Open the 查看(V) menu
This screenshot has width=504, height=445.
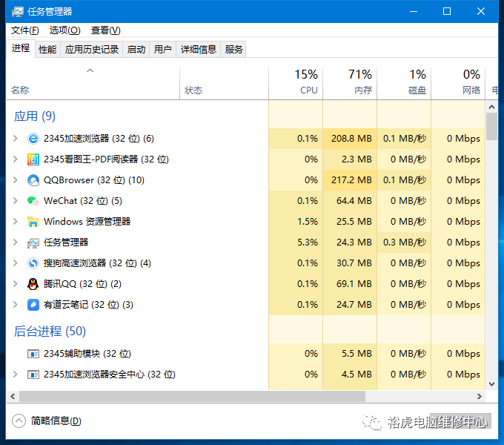click(105, 30)
